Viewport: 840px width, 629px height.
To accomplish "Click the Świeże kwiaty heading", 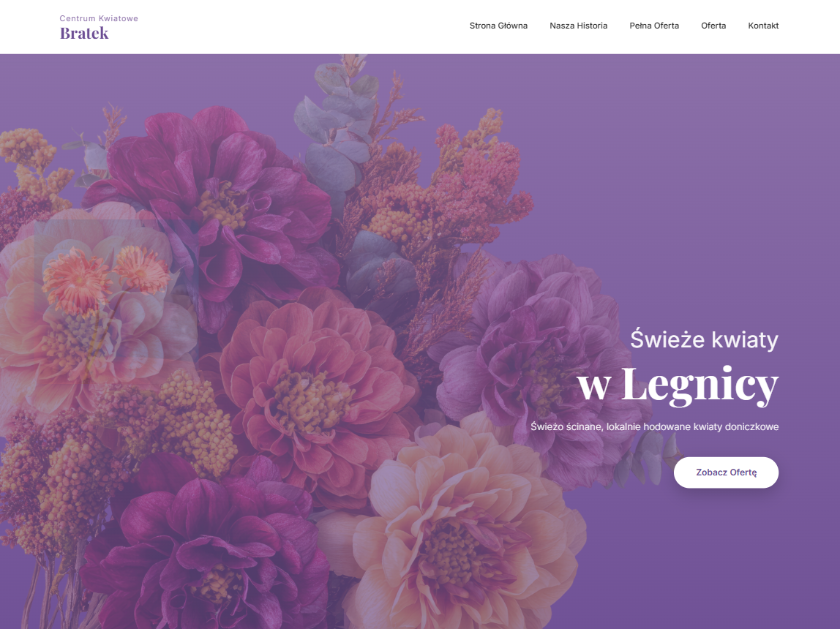I will click(x=704, y=339).
